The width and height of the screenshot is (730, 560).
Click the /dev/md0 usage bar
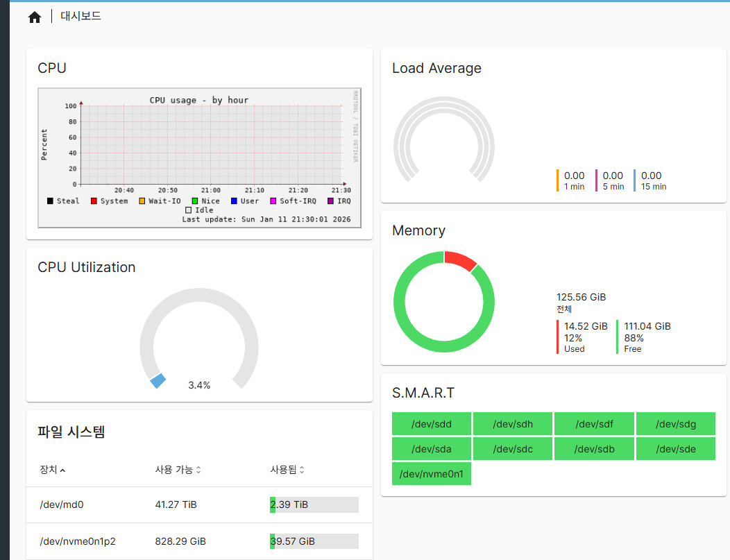pyautogui.click(x=314, y=504)
